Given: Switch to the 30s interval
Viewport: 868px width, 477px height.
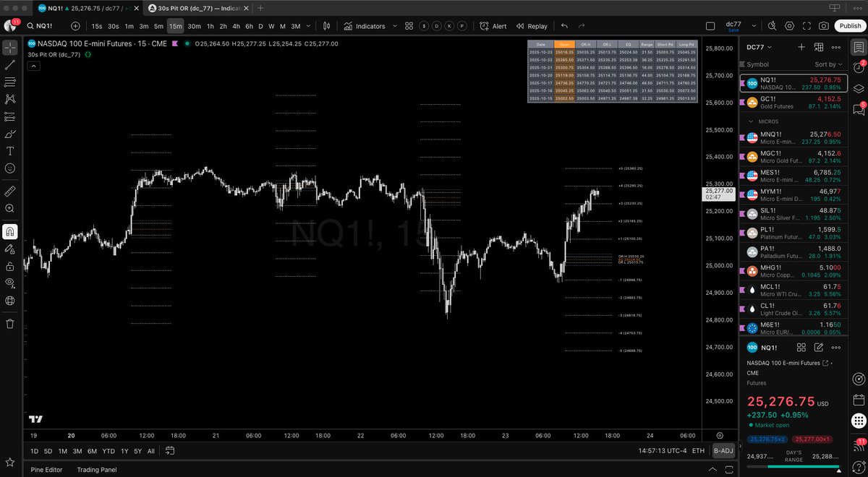Looking at the screenshot, I should pos(114,26).
